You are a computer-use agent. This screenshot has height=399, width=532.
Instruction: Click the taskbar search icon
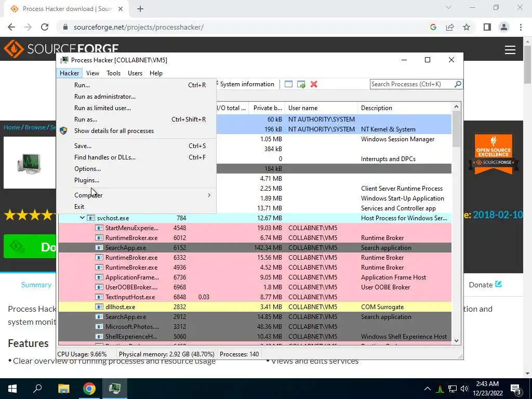point(37,389)
